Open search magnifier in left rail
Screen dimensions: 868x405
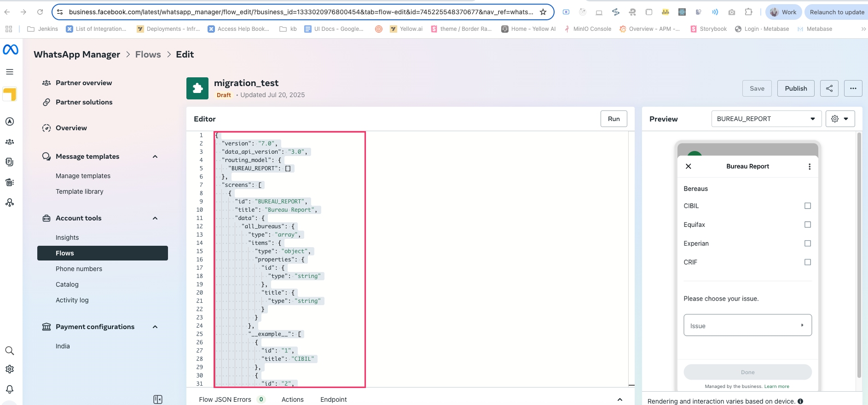[10, 351]
